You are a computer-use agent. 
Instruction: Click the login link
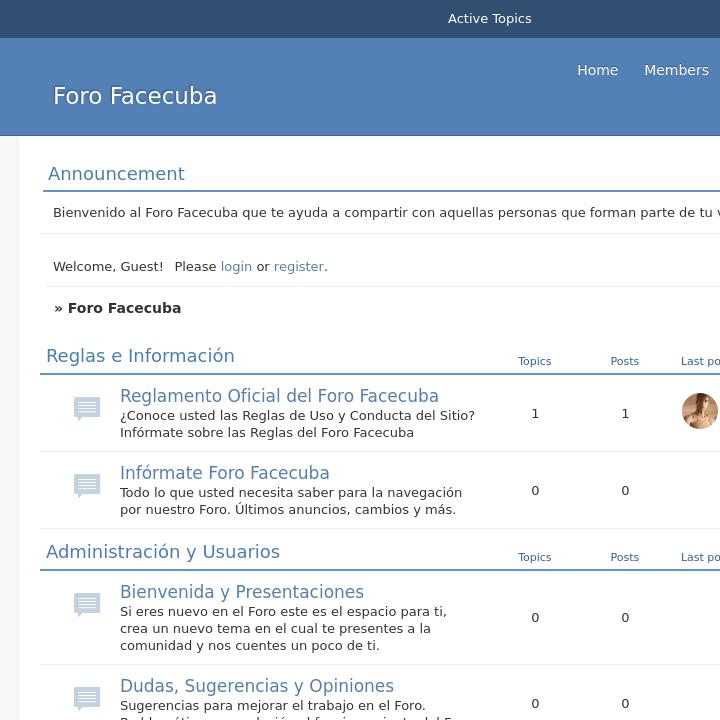(236, 267)
